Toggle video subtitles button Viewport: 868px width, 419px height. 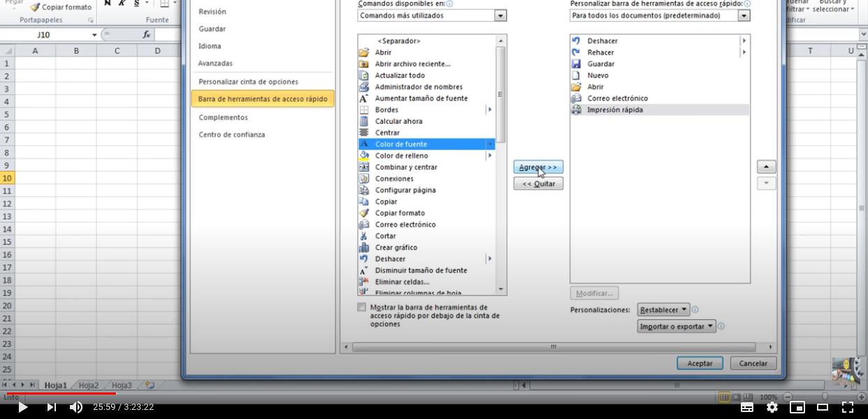pyautogui.click(x=746, y=407)
